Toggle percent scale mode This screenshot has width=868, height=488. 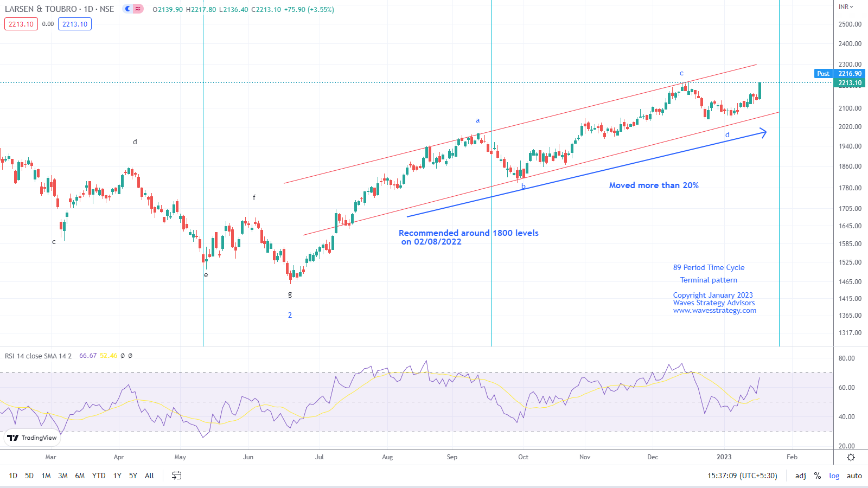click(x=818, y=476)
